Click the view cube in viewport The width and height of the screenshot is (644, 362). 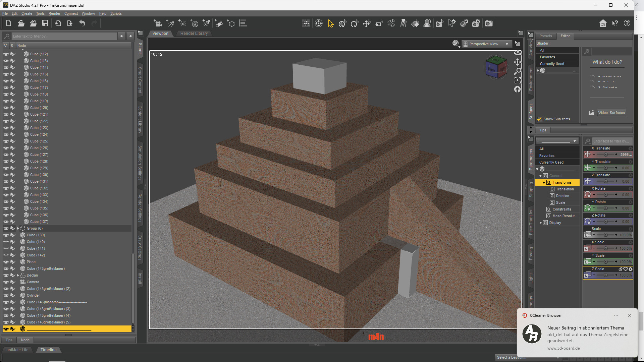[496, 67]
